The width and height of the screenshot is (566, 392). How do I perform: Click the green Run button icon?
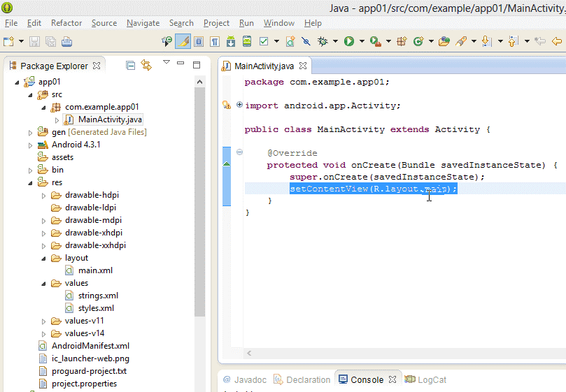coord(348,41)
